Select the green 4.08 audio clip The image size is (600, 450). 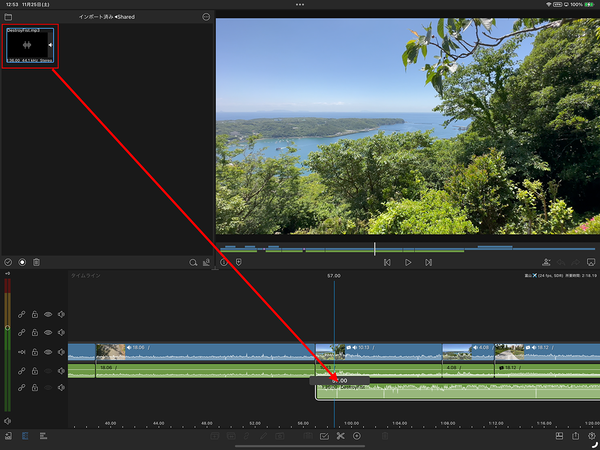pyautogui.click(x=468, y=371)
